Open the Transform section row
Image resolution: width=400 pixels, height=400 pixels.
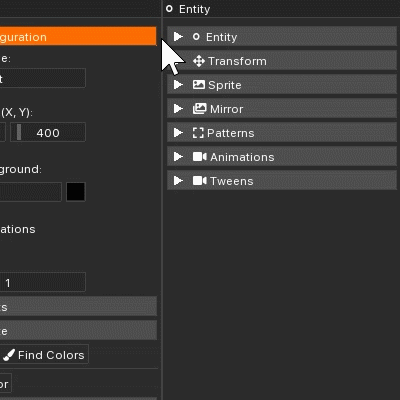tap(282, 61)
